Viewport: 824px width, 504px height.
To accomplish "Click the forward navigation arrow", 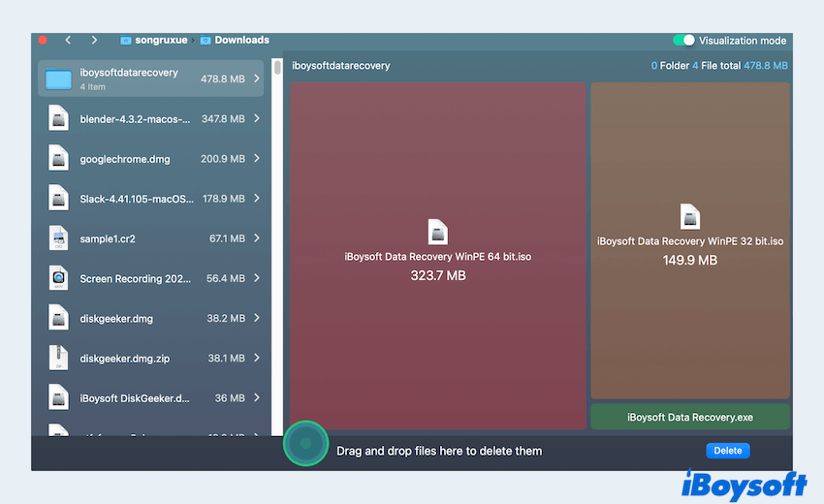I will click(x=94, y=40).
